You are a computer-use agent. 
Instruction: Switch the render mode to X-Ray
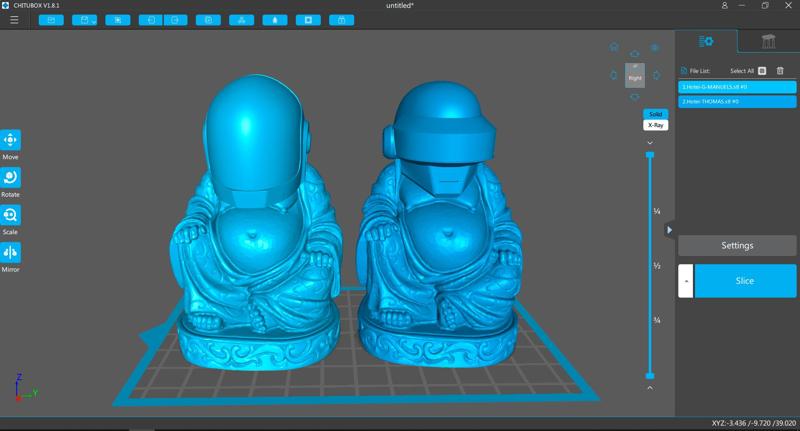(x=656, y=125)
